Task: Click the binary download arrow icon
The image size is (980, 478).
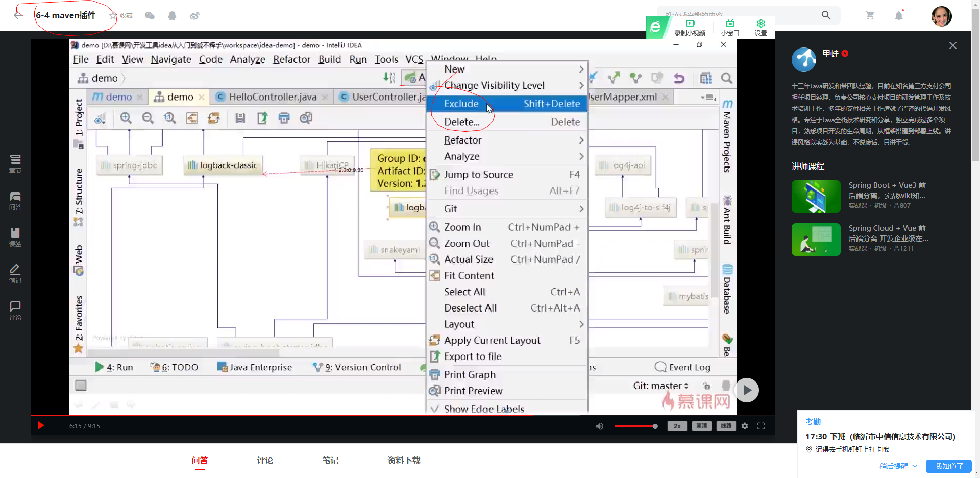Action: click(389, 78)
